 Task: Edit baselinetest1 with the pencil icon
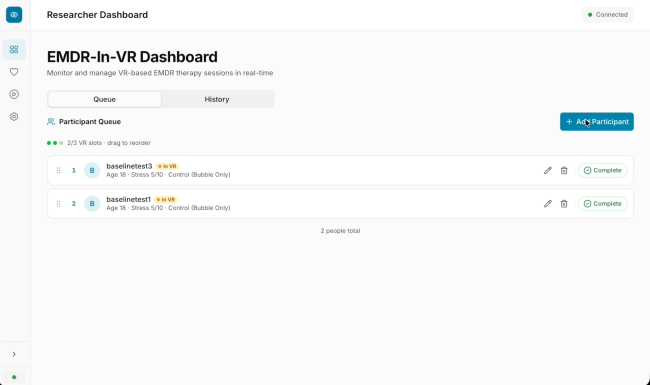548,203
